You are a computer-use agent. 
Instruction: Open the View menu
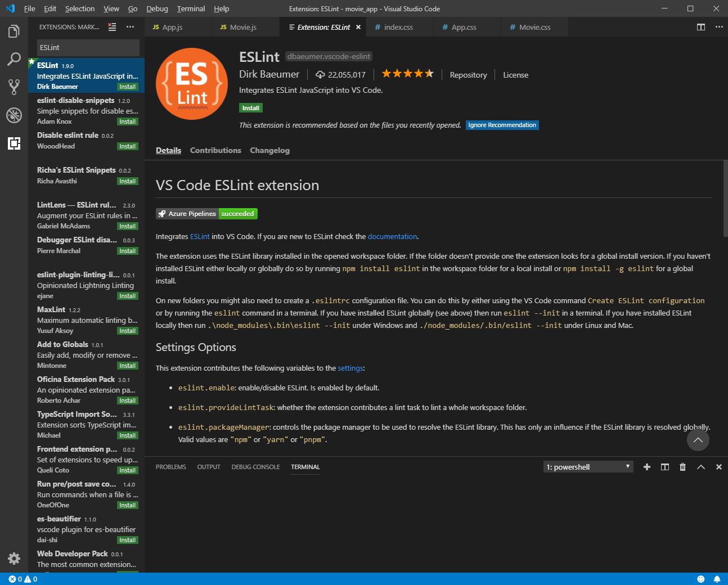coord(111,8)
